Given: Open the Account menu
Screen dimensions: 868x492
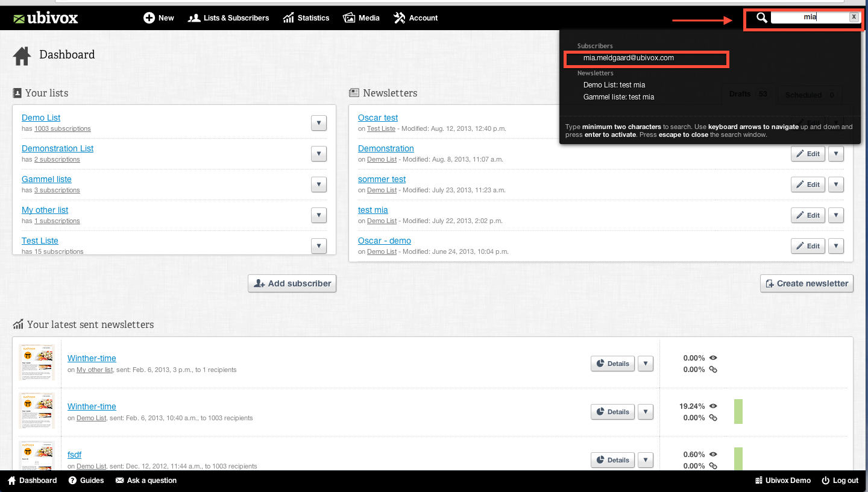Looking at the screenshot, I should (416, 18).
